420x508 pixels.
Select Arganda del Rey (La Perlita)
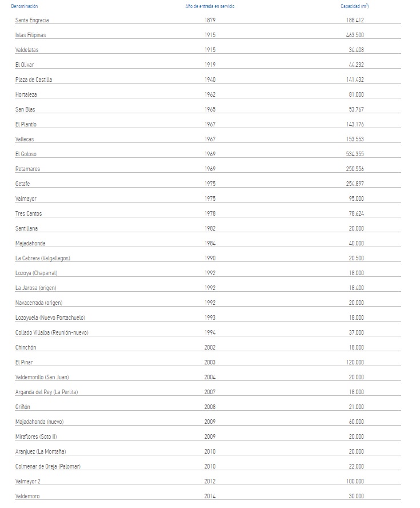point(46,392)
